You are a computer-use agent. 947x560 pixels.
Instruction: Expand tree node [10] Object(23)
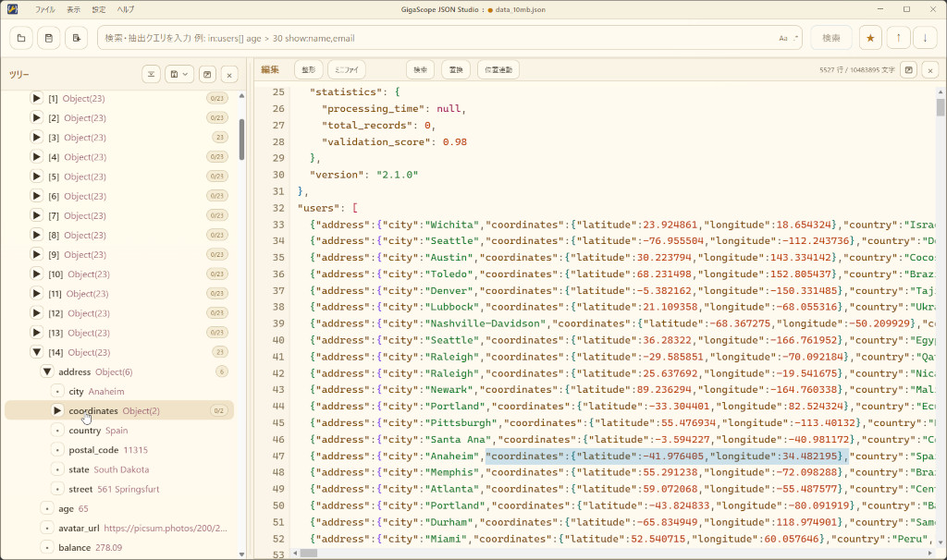pos(37,274)
